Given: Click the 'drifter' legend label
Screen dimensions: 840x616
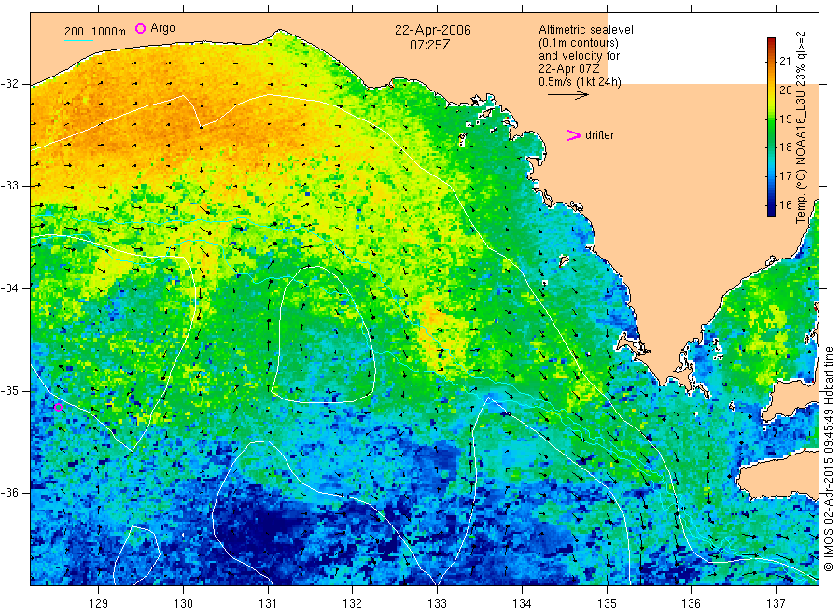Looking at the screenshot, I should pyautogui.click(x=599, y=135).
